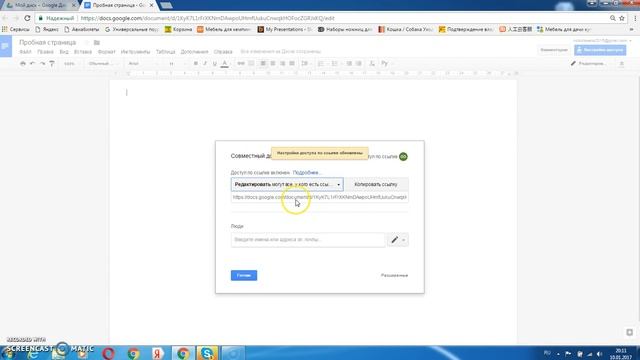The image size is (640, 360).
Task: Click the Копировать ссылку button
Action: pyautogui.click(x=376, y=184)
